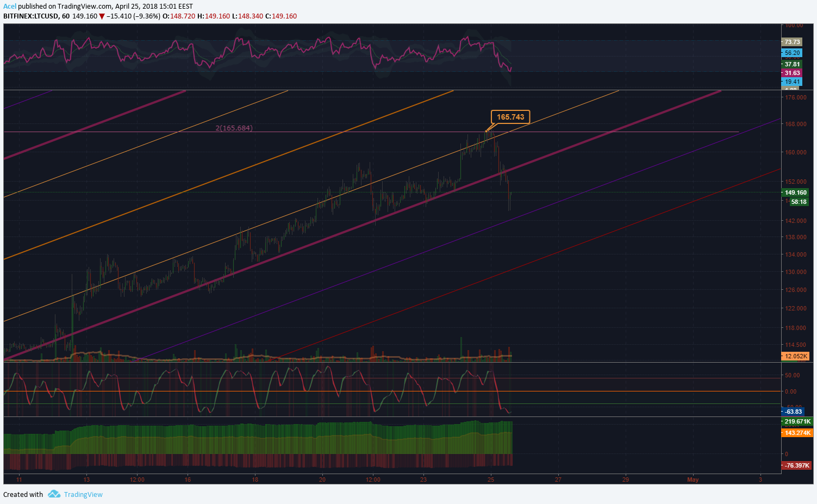
Task: Click the 50.00 oscillator axis label
Action: [792, 375]
